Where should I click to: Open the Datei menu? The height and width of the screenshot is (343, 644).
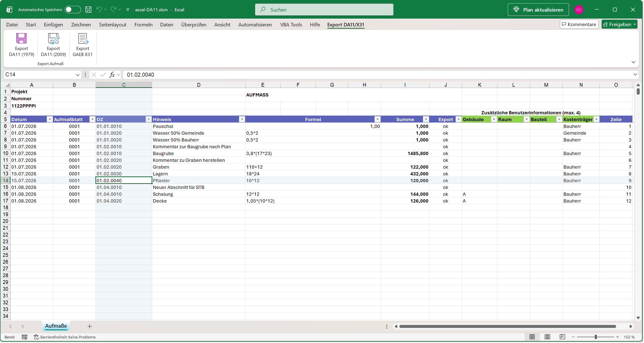click(x=12, y=25)
